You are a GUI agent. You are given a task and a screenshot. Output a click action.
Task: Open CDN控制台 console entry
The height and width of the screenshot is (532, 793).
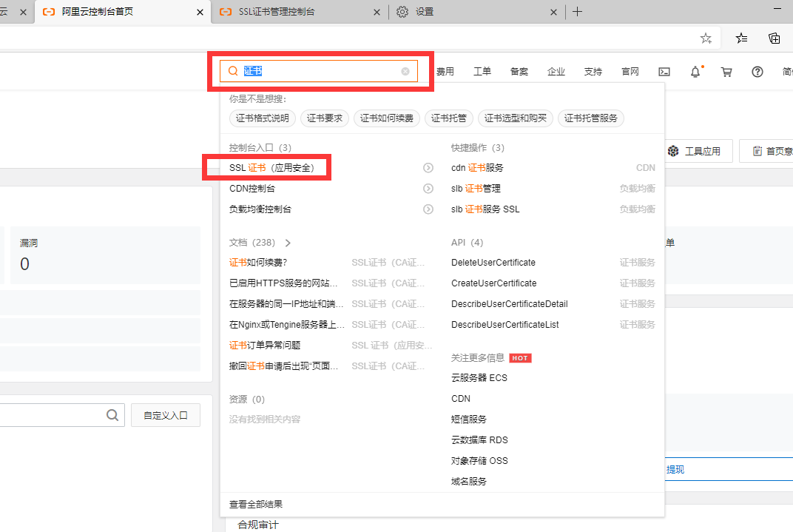252,189
